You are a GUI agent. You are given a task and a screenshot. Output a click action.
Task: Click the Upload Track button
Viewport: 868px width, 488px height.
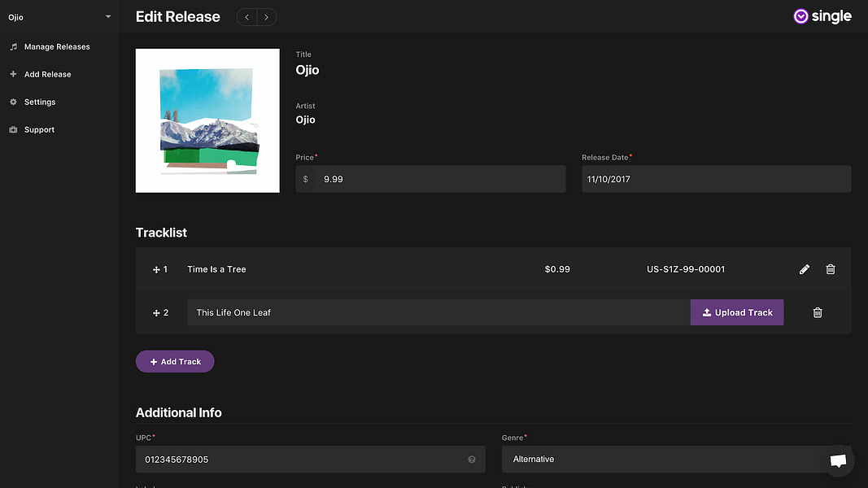[x=737, y=312]
